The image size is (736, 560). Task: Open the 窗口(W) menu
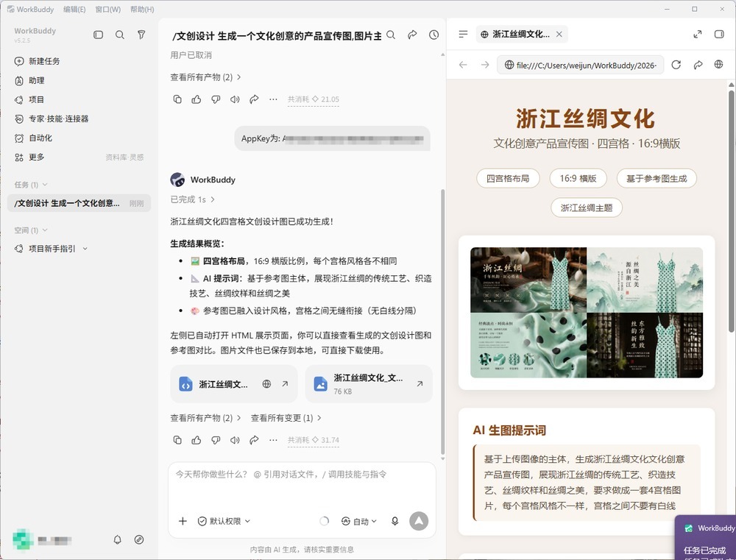(x=108, y=10)
